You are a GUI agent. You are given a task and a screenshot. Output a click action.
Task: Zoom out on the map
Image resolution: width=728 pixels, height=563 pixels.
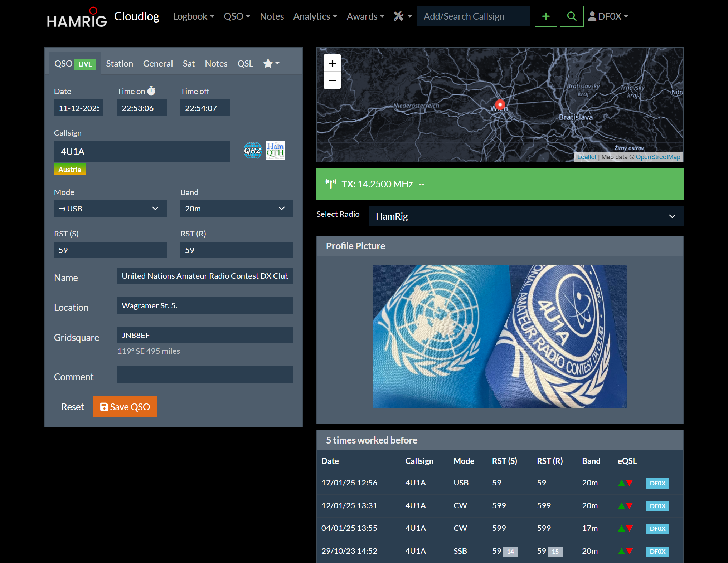332,80
